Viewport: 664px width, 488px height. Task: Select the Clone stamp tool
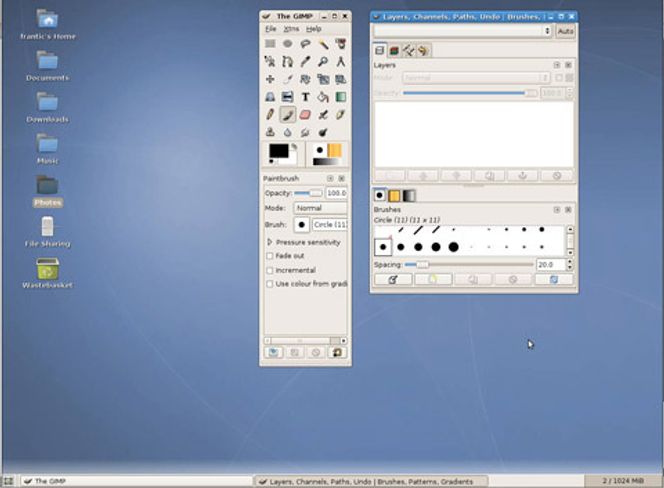click(x=270, y=132)
